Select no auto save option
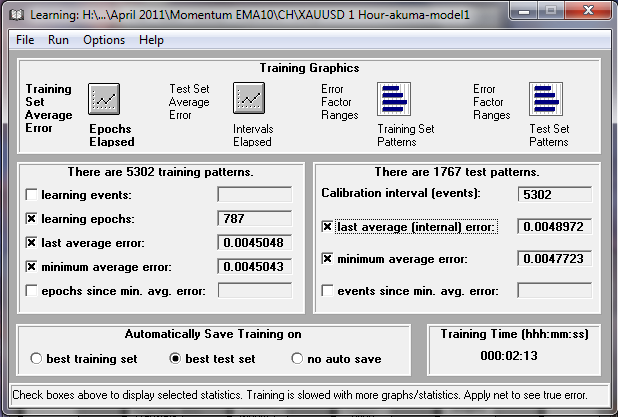Viewport: 618px width, 417px height. (x=297, y=358)
